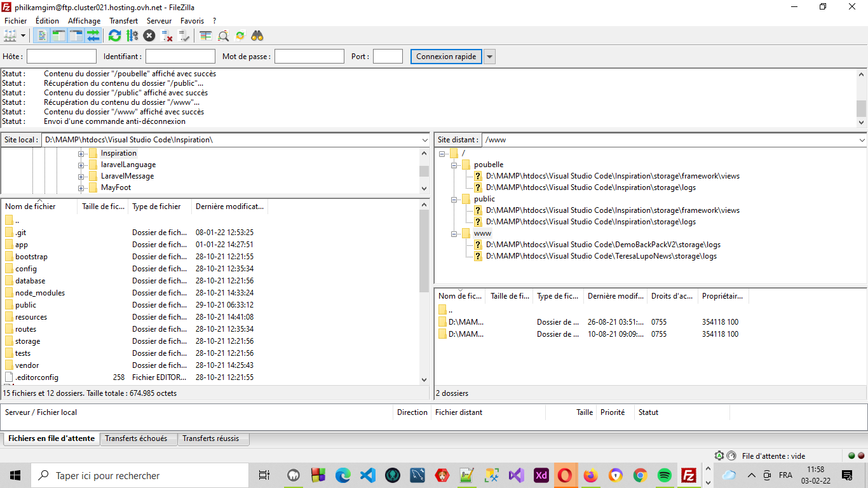Toggle message log display
Image resolution: width=868 pixels, height=488 pixels.
click(41, 36)
